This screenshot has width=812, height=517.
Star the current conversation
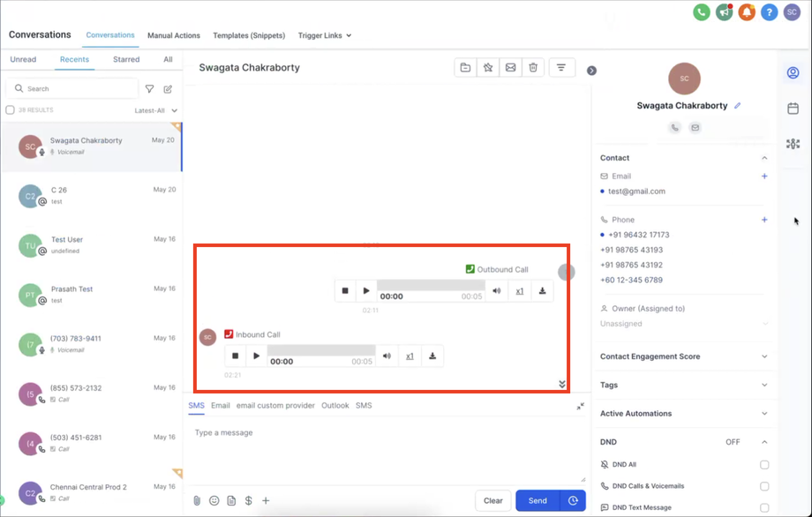click(x=488, y=68)
